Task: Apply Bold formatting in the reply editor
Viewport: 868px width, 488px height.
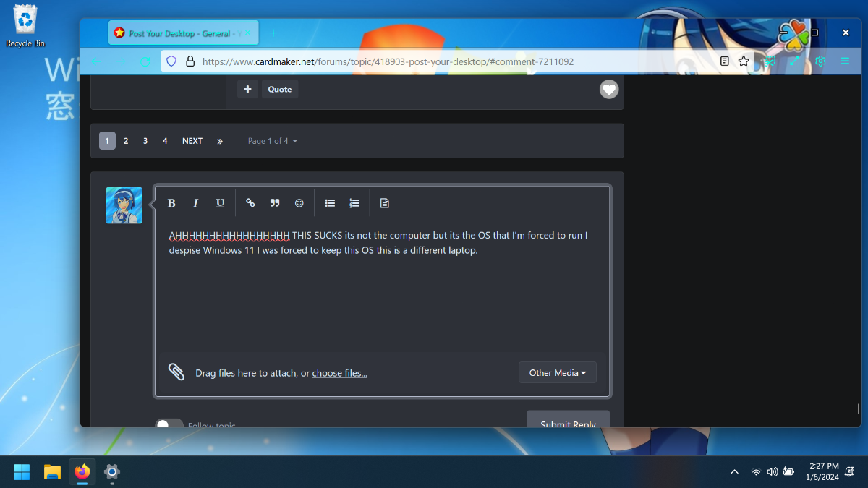Action: pos(171,203)
